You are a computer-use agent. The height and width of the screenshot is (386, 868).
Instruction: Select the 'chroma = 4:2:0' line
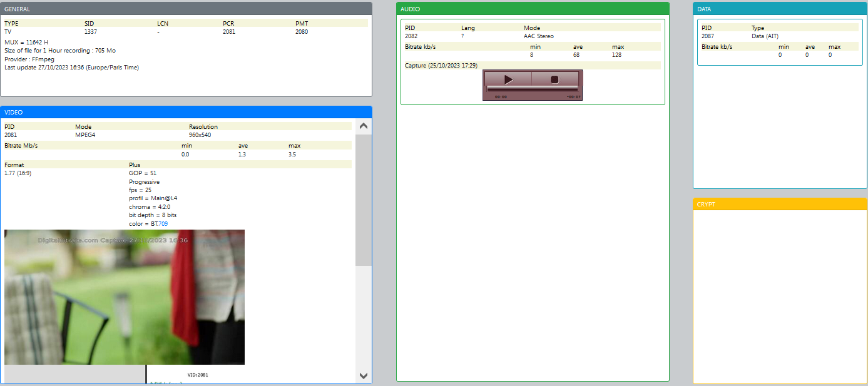150,207
